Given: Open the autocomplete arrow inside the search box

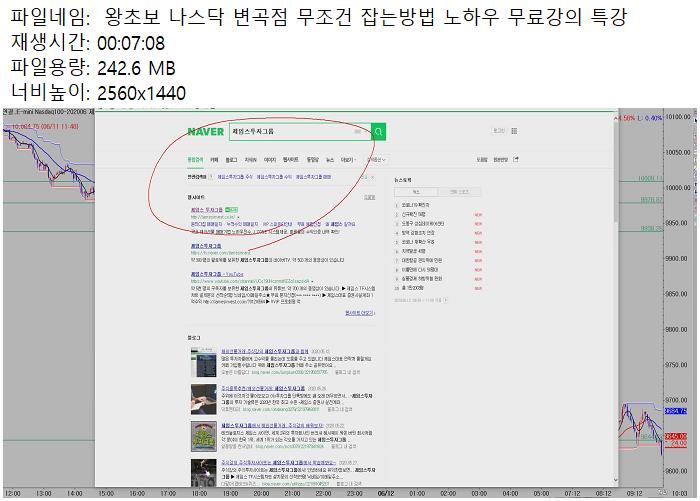Looking at the screenshot, I should tap(366, 132).
